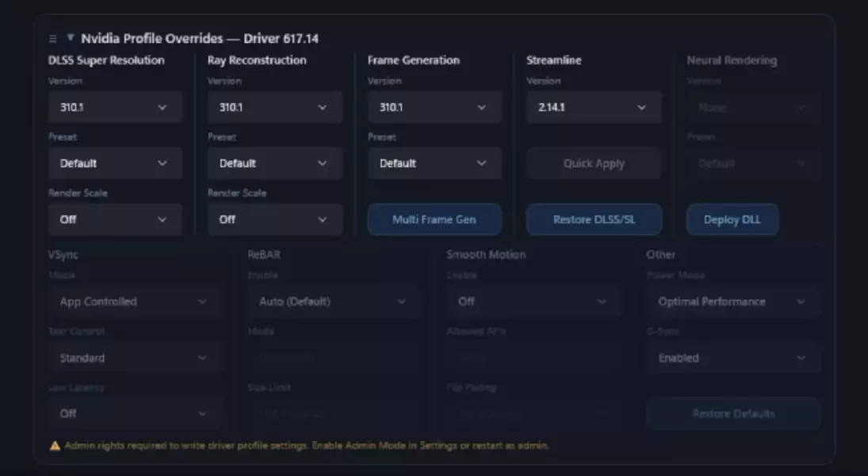Click the Streamline heading
The image size is (868, 476).
(553, 60)
